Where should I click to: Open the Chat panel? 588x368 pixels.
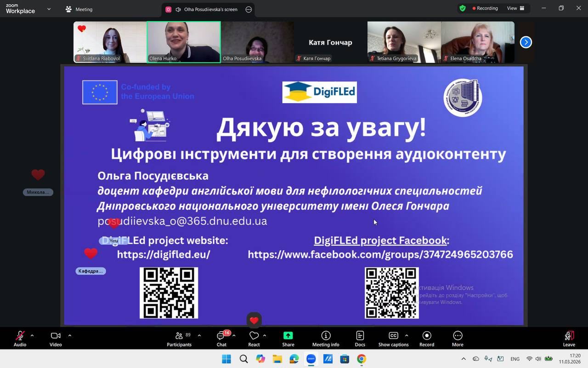221,339
